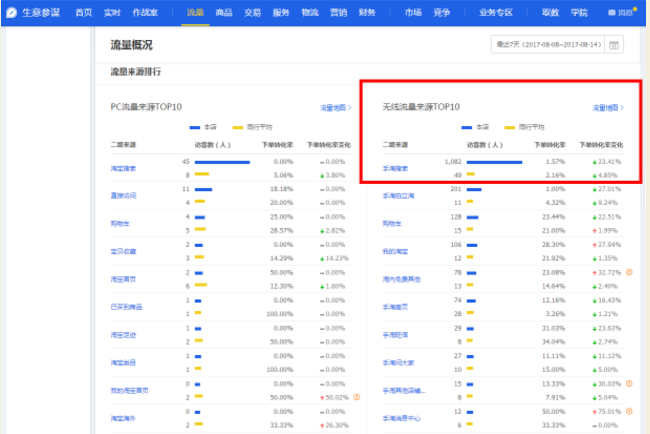Click the yellow 同行平均 legend in the wireless panel

[524, 127]
